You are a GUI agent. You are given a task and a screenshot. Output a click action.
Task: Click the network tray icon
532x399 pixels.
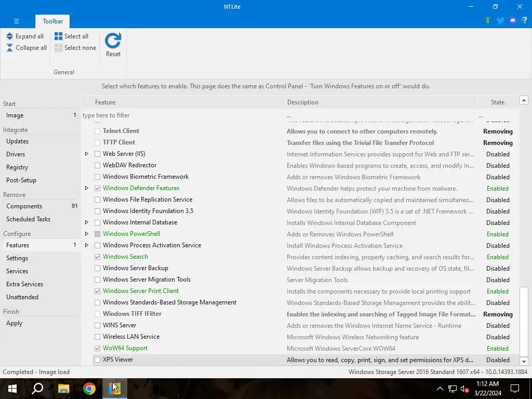pos(453,389)
